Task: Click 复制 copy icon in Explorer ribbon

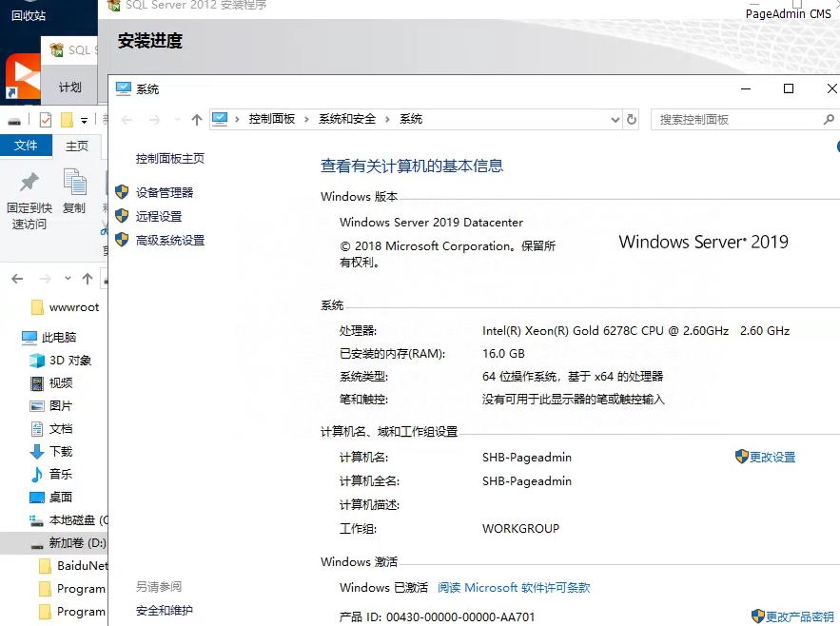Action: pyautogui.click(x=74, y=182)
